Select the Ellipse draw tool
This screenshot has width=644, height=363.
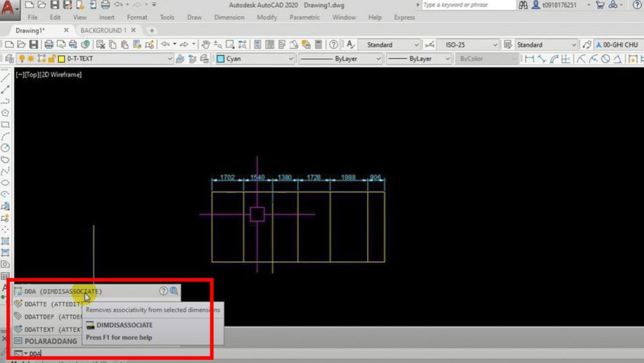click(5, 183)
